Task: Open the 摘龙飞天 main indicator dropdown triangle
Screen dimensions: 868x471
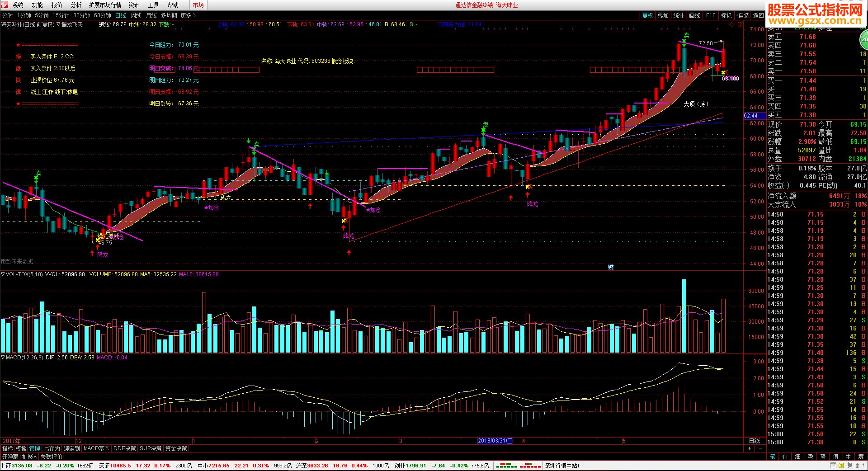Action: coord(58,24)
